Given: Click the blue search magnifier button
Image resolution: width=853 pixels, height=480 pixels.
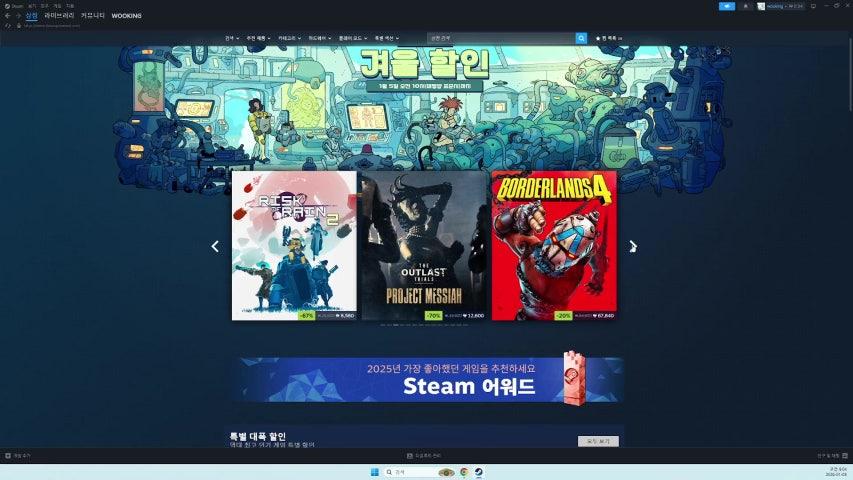Looking at the screenshot, I should click(x=581, y=38).
